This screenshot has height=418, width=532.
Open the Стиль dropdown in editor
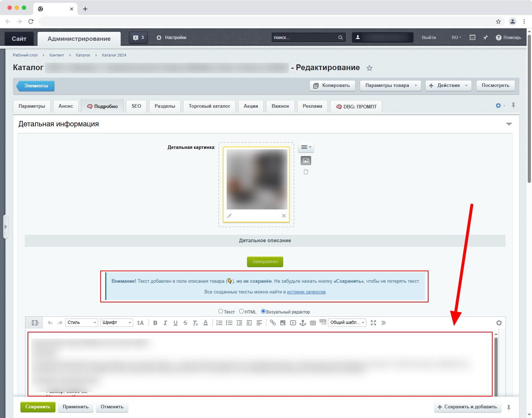click(x=82, y=323)
